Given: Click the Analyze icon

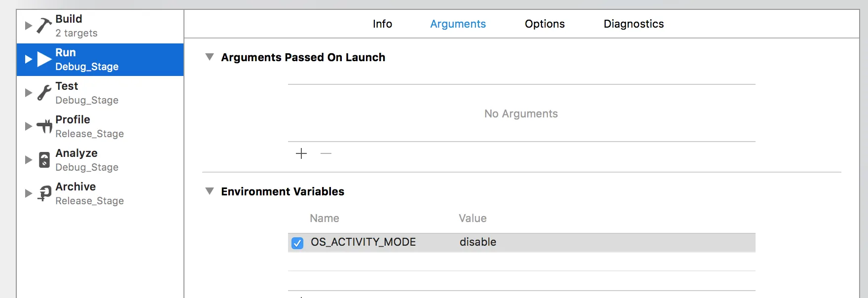Looking at the screenshot, I should [44, 160].
